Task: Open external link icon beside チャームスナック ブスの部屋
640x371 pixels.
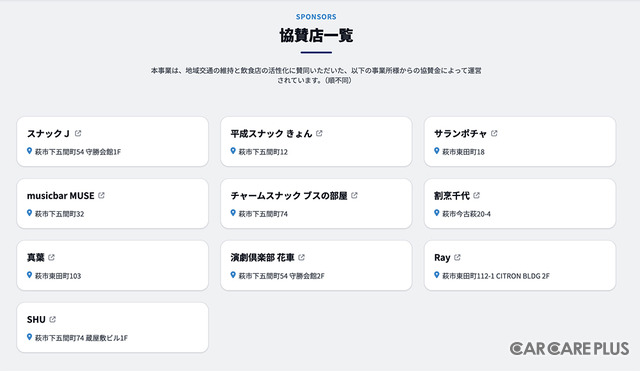Action: tap(354, 195)
